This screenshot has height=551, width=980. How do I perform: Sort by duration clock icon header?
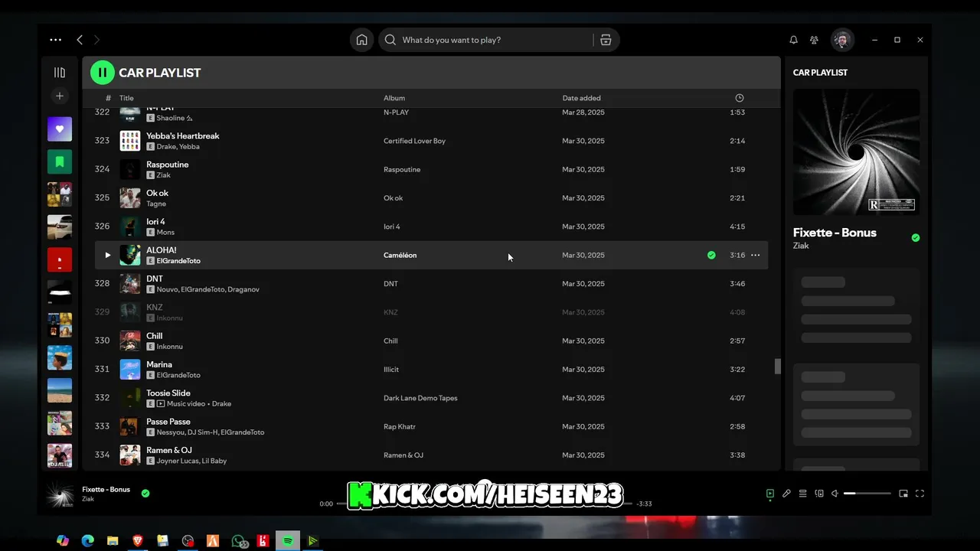pyautogui.click(x=740, y=98)
